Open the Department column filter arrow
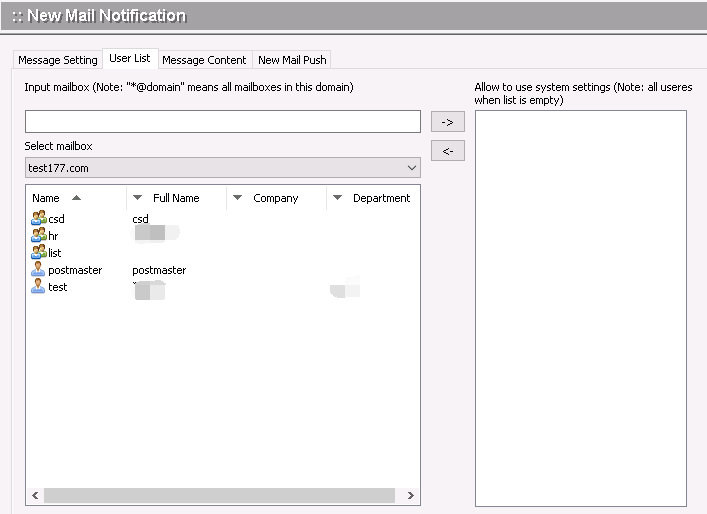 click(338, 198)
